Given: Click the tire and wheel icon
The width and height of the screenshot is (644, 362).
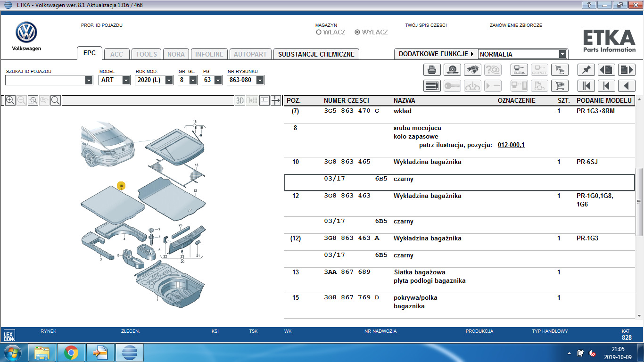Looking at the screenshot, I should [x=452, y=70].
